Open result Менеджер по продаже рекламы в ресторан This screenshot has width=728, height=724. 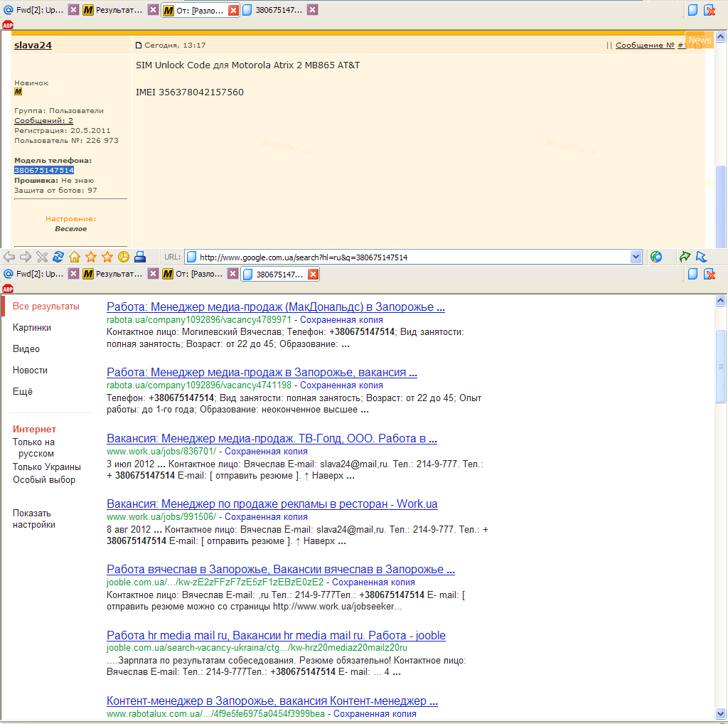pos(272,504)
